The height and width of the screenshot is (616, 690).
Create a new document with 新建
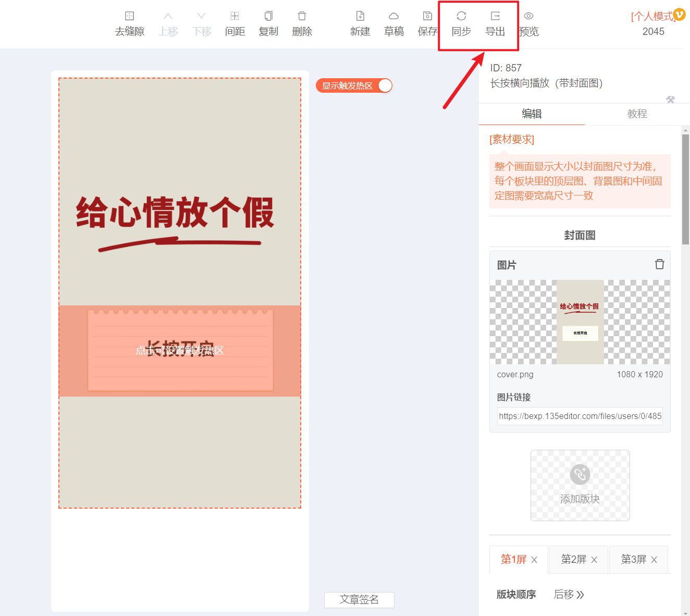[x=360, y=24]
